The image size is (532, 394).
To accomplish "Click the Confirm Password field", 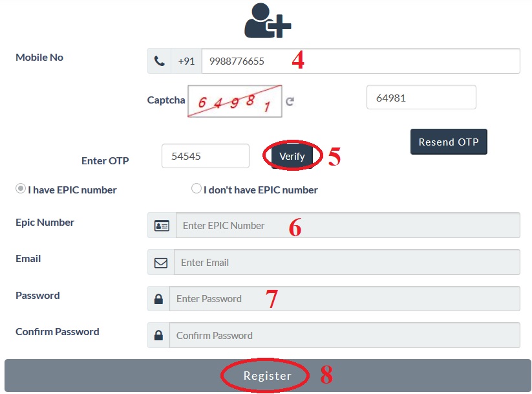I will click(x=345, y=335).
